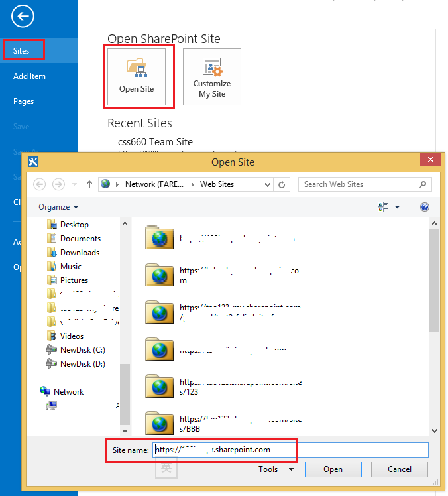
Task: Click the up one level arrow
Action: point(89,184)
